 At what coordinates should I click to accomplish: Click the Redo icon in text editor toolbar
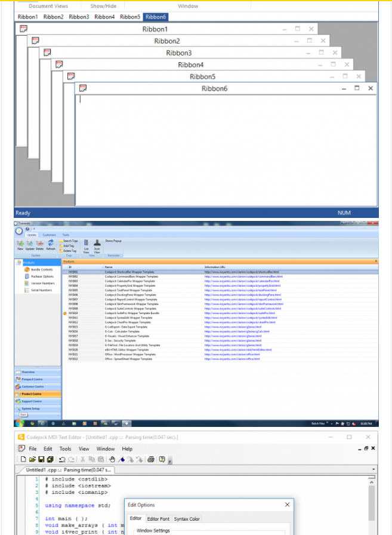71,459
